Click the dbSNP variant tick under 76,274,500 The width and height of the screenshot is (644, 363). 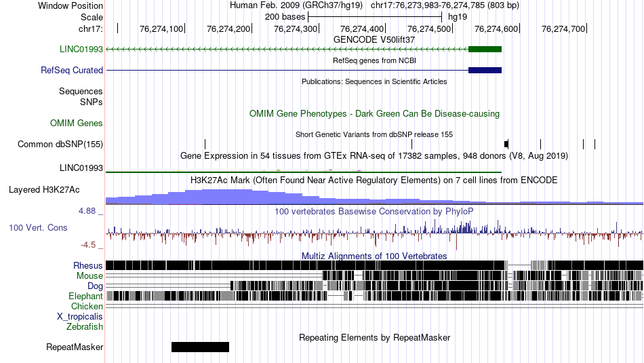tap(412, 145)
